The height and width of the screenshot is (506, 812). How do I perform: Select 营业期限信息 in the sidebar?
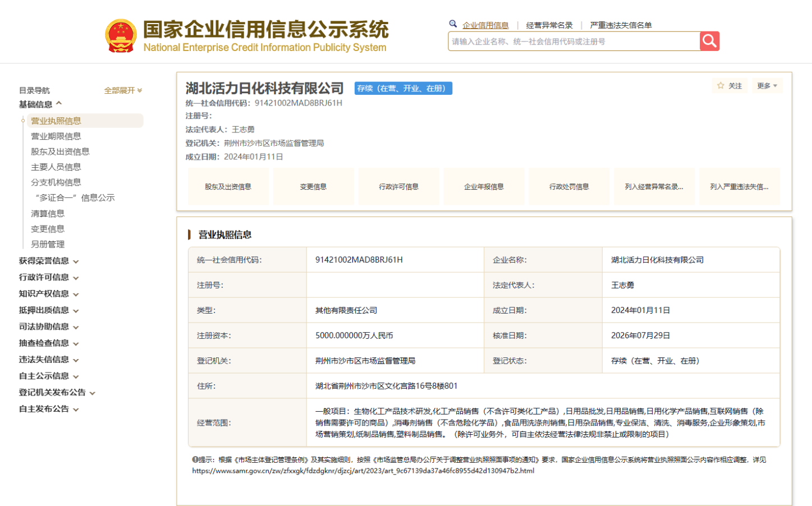point(56,136)
